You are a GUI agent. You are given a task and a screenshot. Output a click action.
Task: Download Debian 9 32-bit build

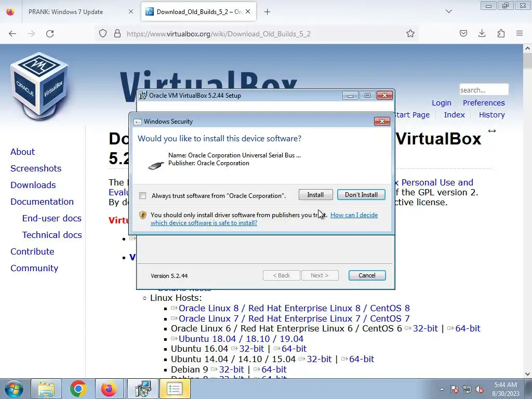coord(231,369)
